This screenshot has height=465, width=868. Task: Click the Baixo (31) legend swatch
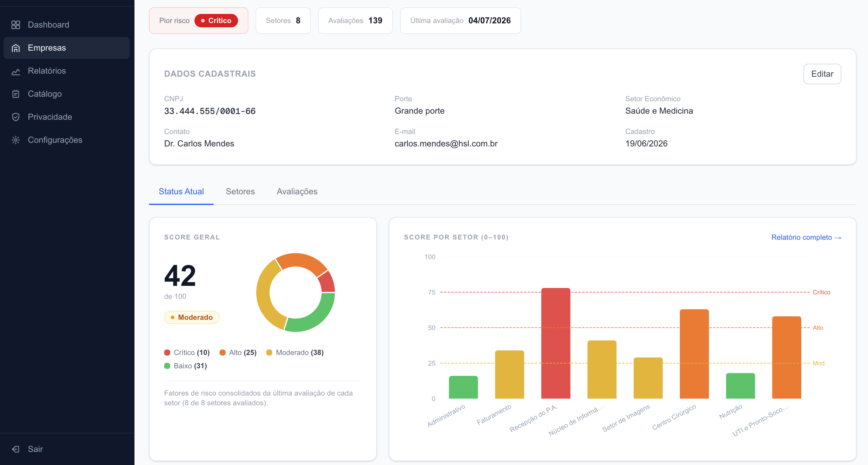point(167,366)
